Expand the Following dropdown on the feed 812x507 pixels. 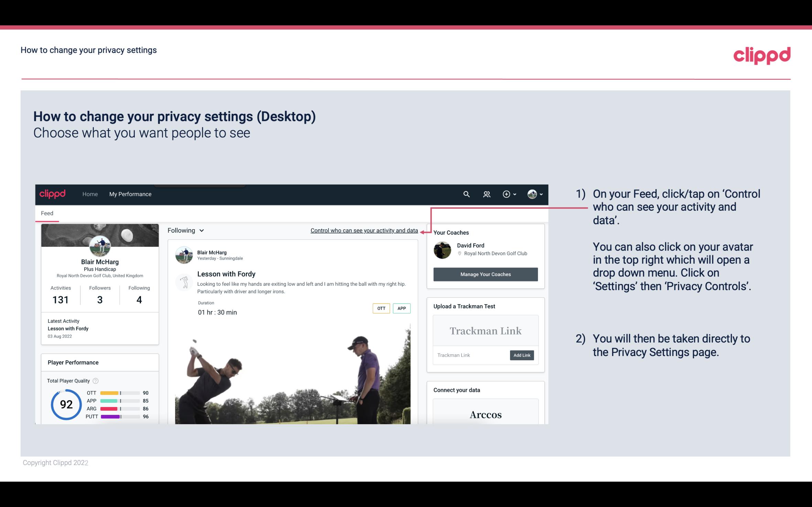click(185, 230)
